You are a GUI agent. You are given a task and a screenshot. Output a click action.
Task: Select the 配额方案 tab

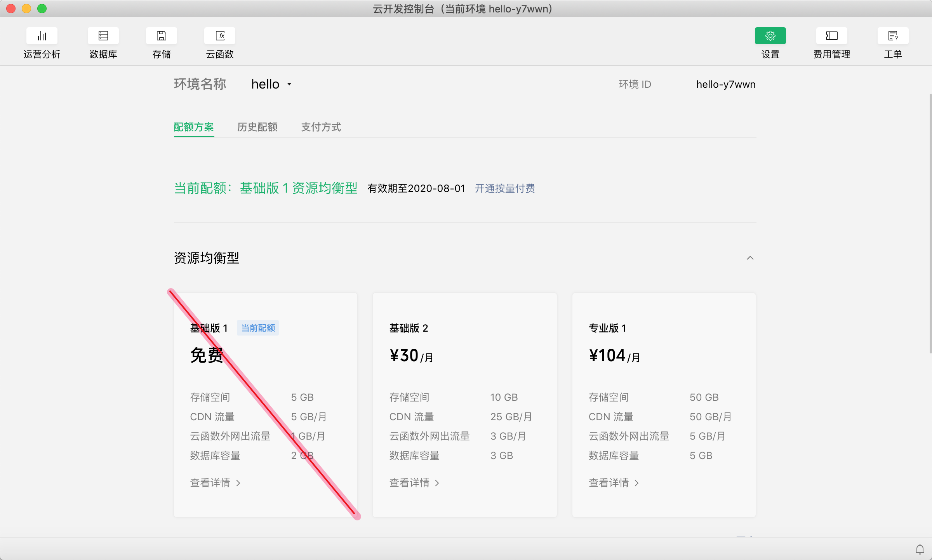(193, 127)
